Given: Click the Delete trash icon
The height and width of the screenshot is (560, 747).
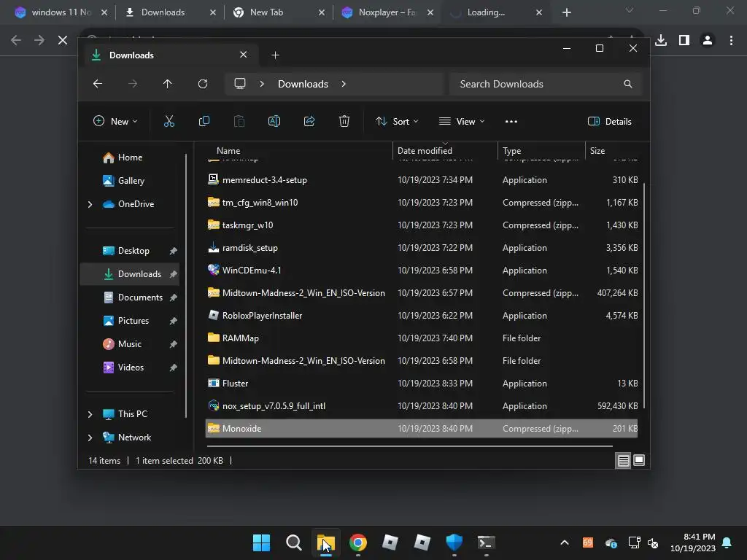Looking at the screenshot, I should [344, 122].
